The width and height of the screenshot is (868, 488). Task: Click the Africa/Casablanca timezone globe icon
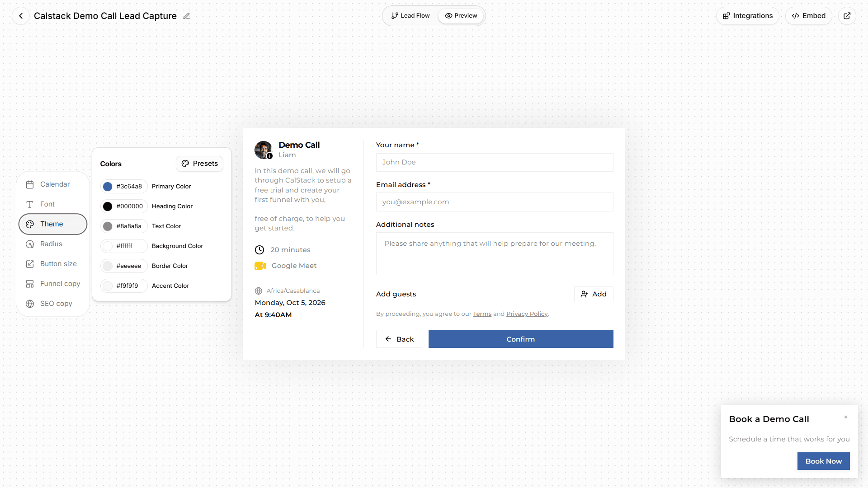(x=259, y=291)
